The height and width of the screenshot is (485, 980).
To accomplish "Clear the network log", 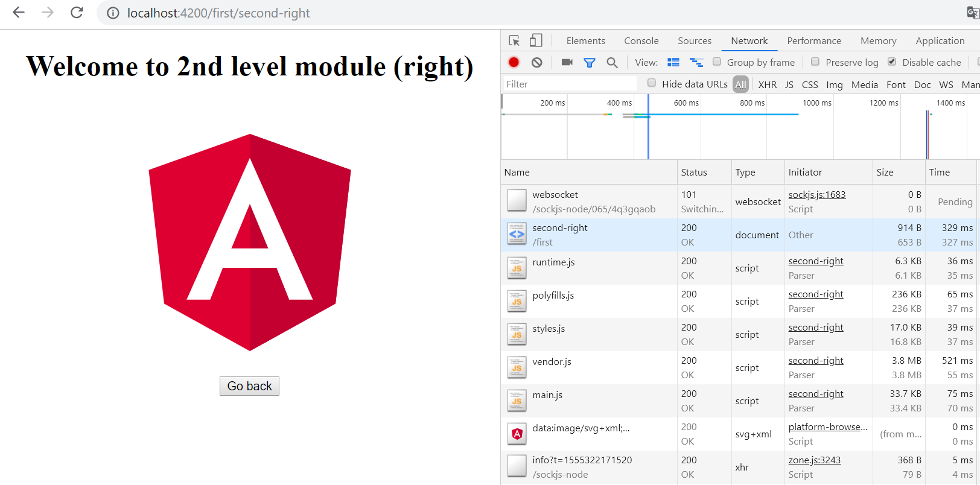I will (536, 62).
